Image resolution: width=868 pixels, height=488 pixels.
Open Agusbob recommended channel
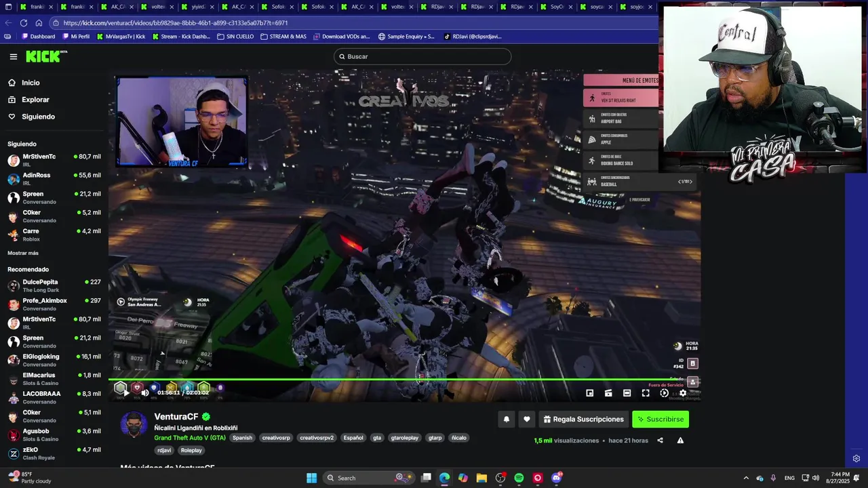tap(54, 434)
